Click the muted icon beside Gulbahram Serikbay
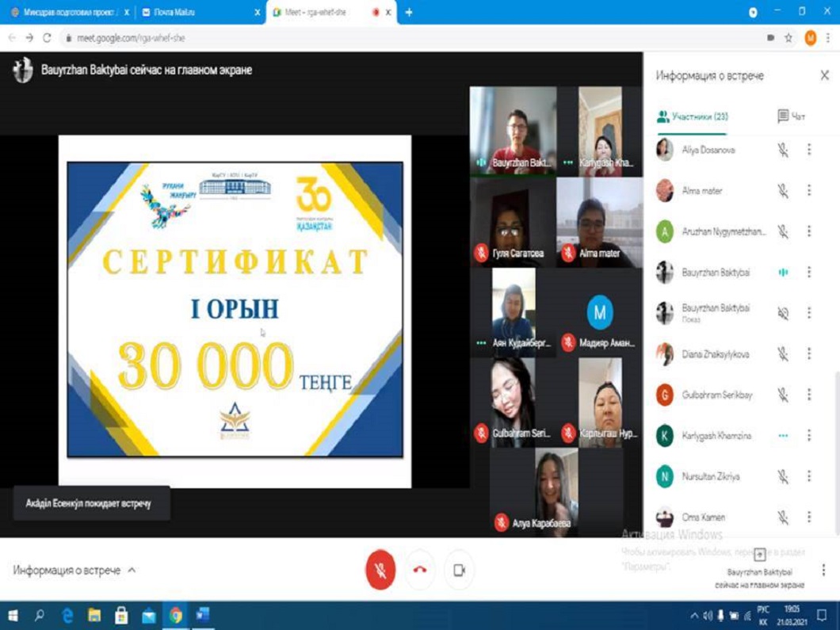 point(783,395)
